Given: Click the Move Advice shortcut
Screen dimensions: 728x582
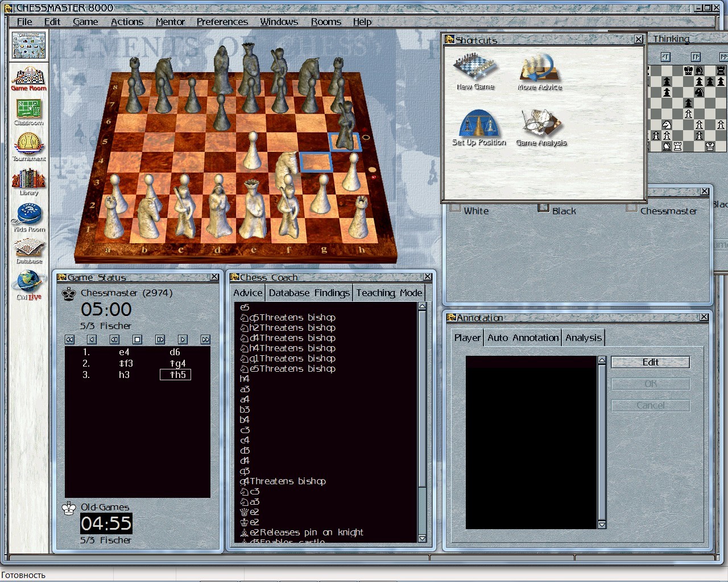Looking at the screenshot, I should (x=539, y=72).
